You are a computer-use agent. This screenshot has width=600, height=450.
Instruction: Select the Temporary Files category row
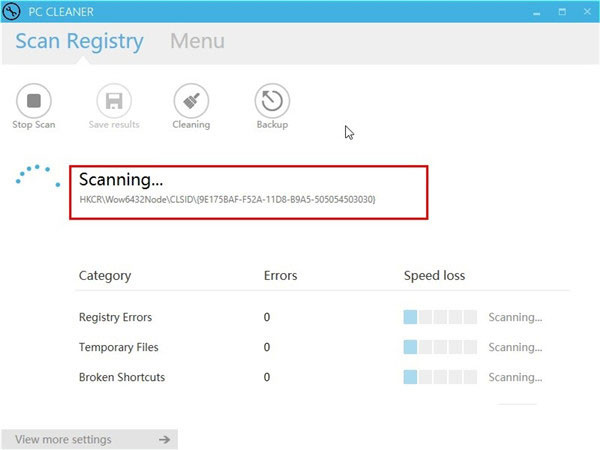pos(118,347)
